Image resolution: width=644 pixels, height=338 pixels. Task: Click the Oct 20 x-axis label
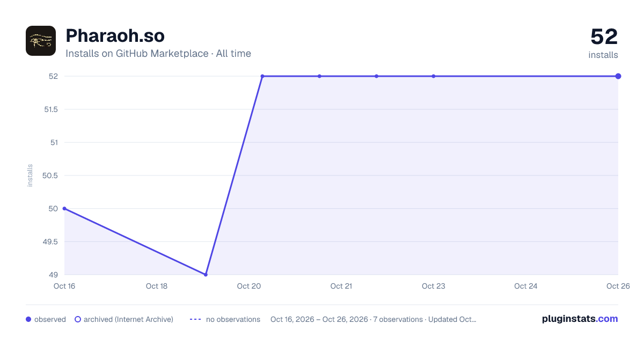click(x=249, y=286)
